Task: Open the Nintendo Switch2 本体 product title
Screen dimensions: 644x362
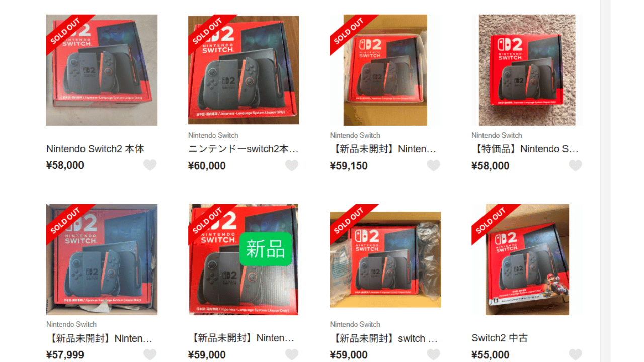Action: tap(95, 149)
